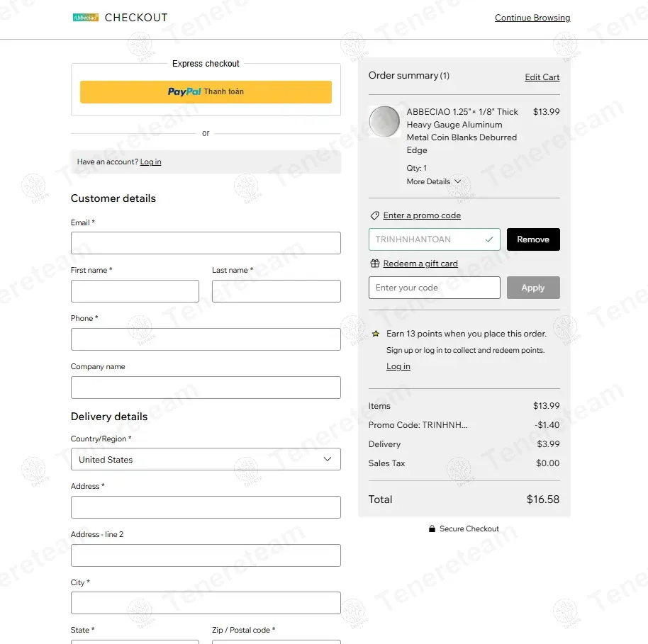This screenshot has height=644, width=648.
Task: Focus the Phone field
Action: point(206,339)
